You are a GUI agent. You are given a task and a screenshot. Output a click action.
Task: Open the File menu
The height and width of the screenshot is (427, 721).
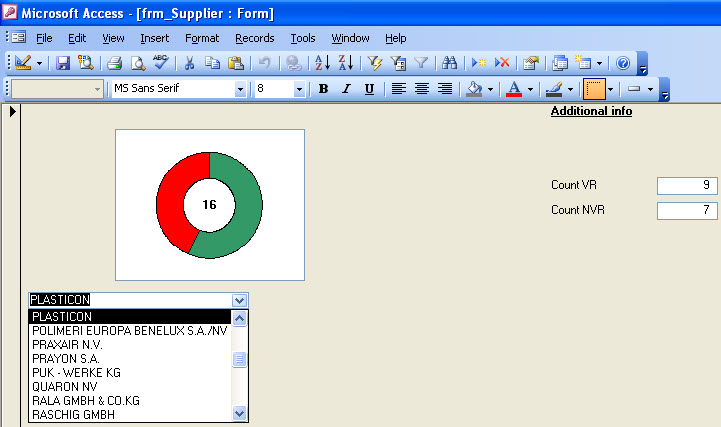coord(44,38)
